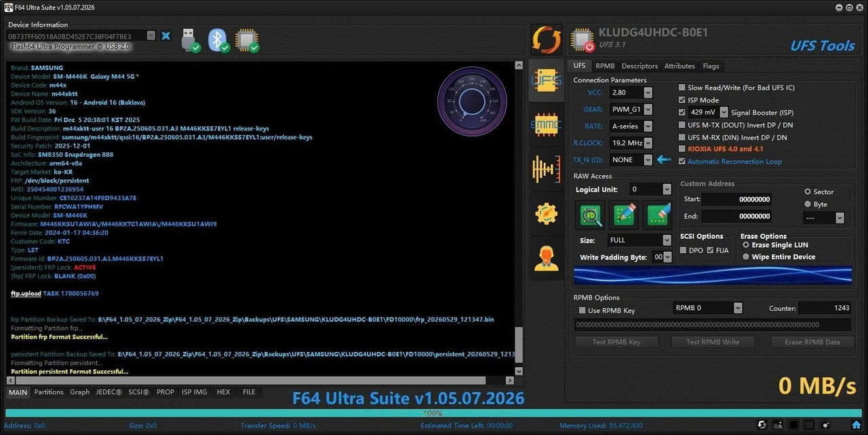Open the JEDEC bottom tab

pos(108,392)
